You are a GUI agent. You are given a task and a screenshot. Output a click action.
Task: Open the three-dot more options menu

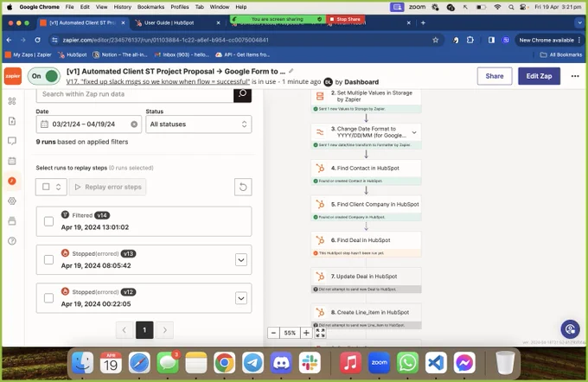[575, 76]
